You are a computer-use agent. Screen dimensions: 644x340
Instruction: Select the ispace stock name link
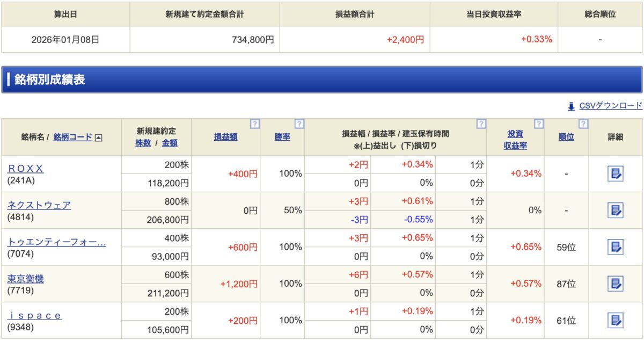point(34,316)
